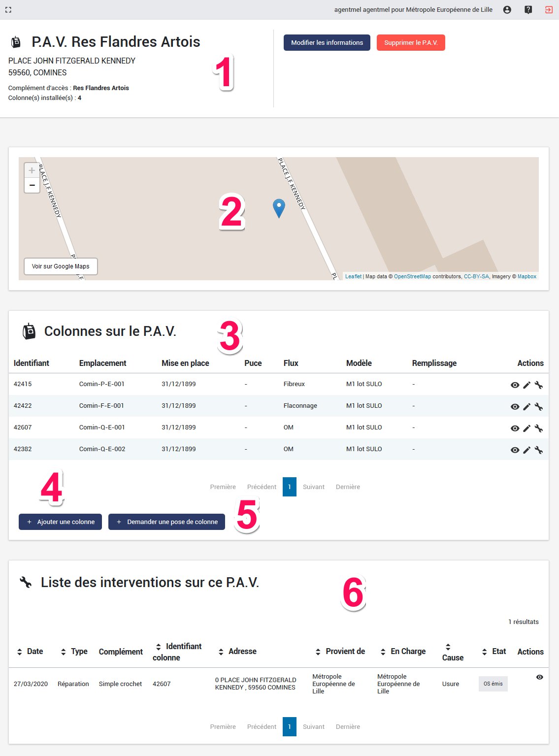View column 42382 via eye icon
This screenshot has height=756, width=559.
click(x=515, y=450)
